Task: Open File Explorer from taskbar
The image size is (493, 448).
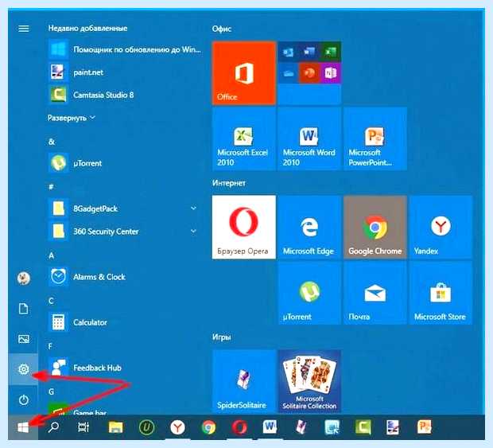Action: pos(115,427)
